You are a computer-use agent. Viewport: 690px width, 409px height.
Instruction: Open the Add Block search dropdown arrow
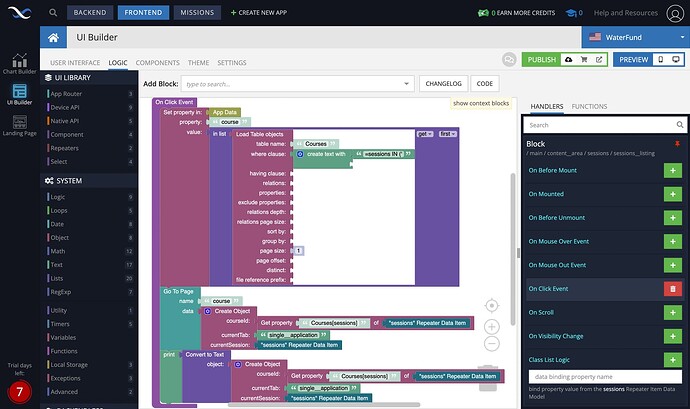(406, 84)
